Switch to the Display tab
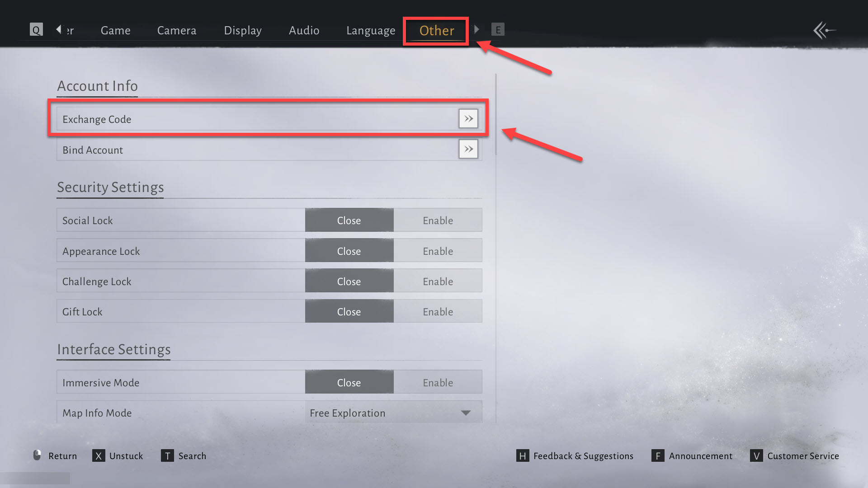Screen dimensions: 868x488 coord(243,30)
